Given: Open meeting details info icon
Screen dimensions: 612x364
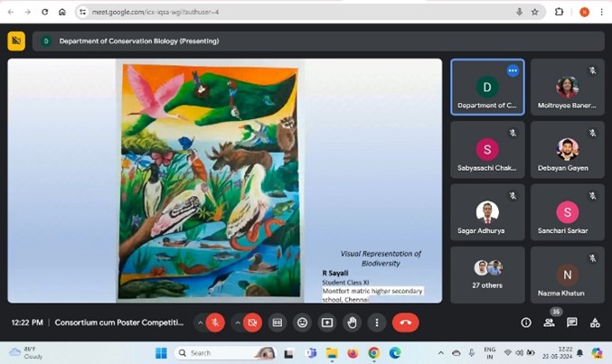Looking at the screenshot, I should click(526, 322).
